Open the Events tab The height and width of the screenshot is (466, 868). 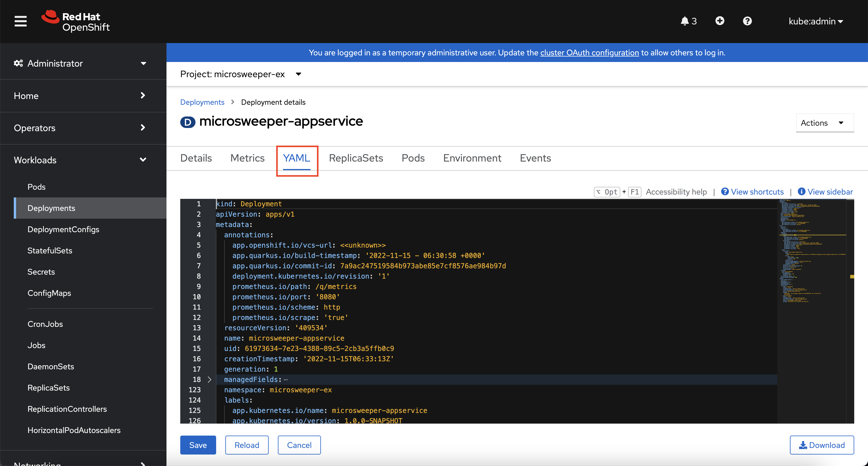point(535,158)
